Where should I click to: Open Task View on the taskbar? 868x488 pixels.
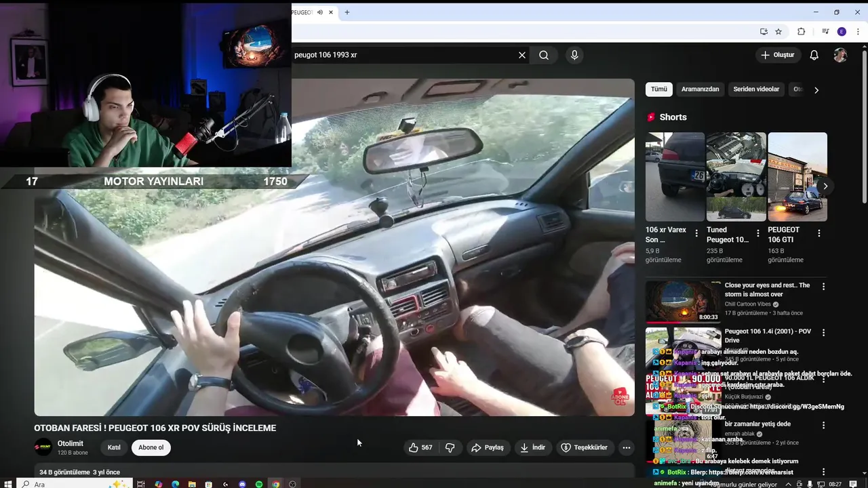pyautogui.click(x=141, y=484)
